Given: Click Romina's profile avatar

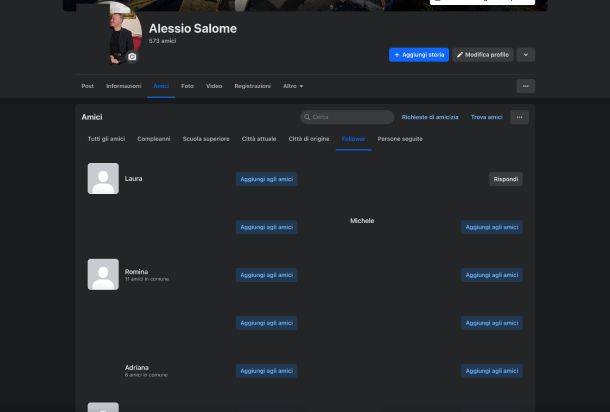Looking at the screenshot, I should coord(103,274).
